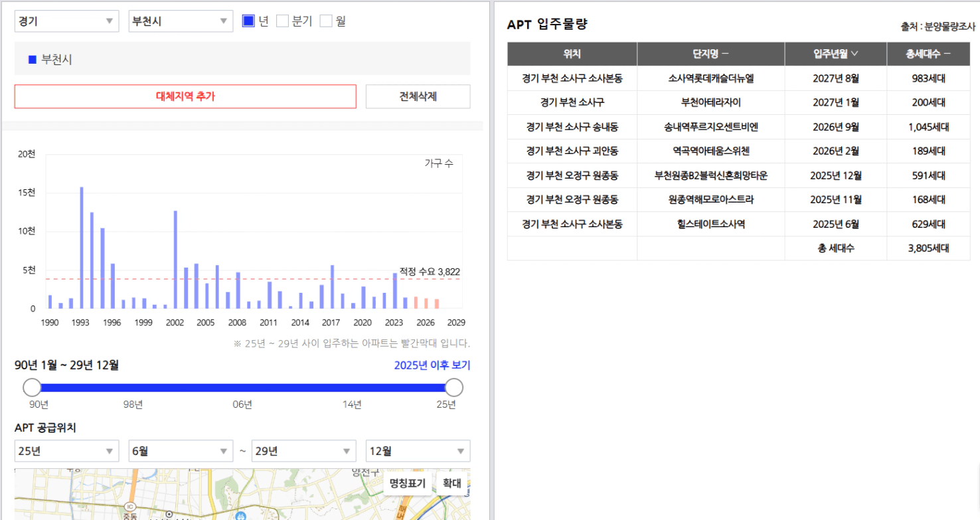Click the 부천아테라자이 complex name
The width and height of the screenshot is (980, 520).
711,103
